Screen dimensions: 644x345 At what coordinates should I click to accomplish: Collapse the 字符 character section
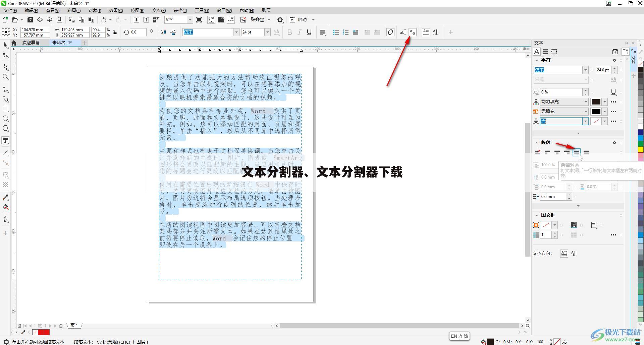(x=536, y=60)
